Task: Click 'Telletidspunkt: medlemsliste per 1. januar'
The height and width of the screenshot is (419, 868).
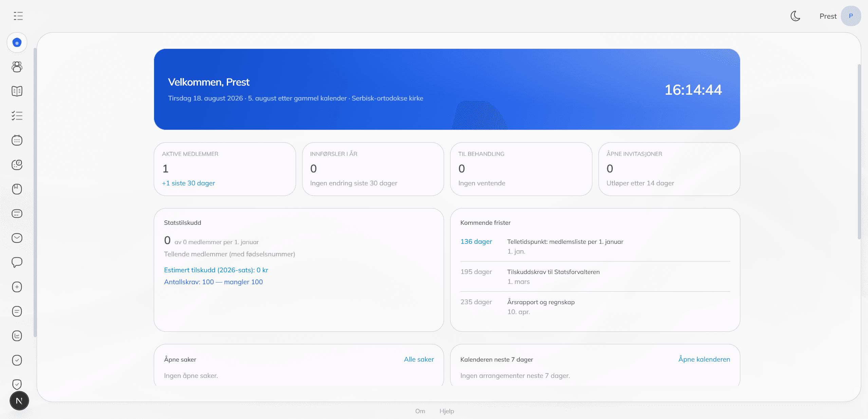Action: coord(565,242)
